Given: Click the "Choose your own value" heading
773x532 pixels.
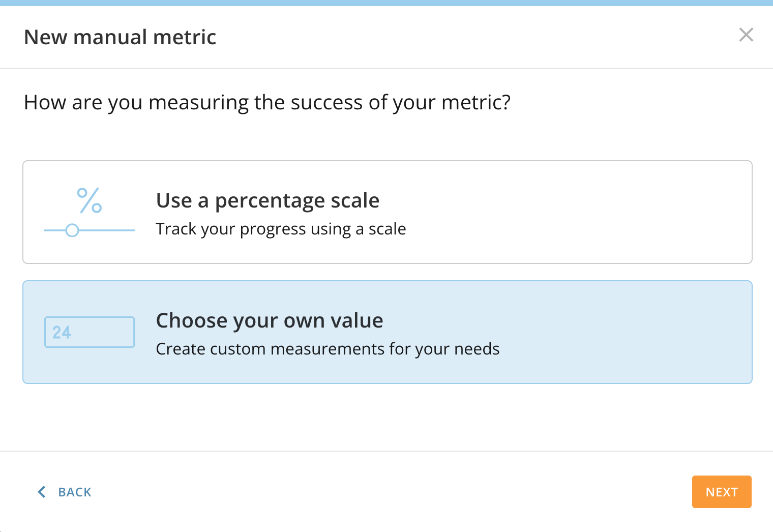Looking at the screenshot, I should pos(270,320).
